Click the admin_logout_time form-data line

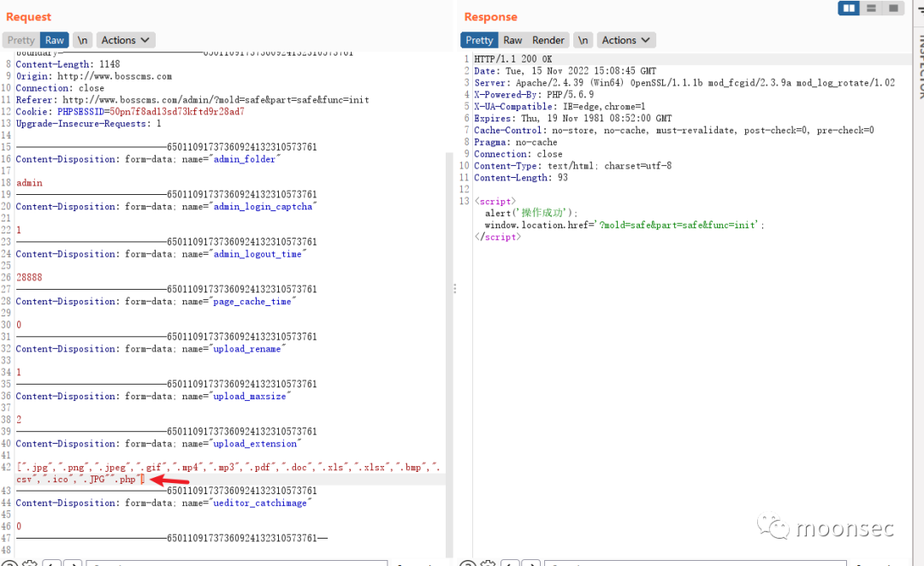[161, 254]
